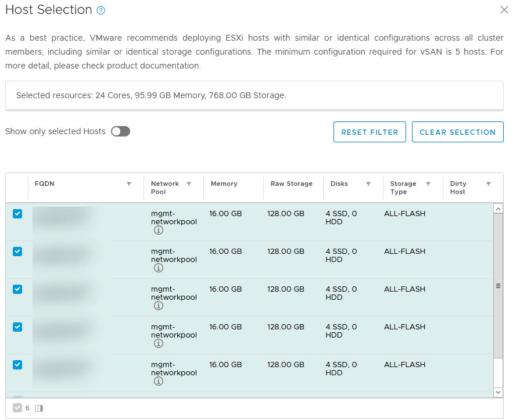This screenshot has width=513, height=420.
Task: Open Storage Type column filter
Action: click(428, 184)
